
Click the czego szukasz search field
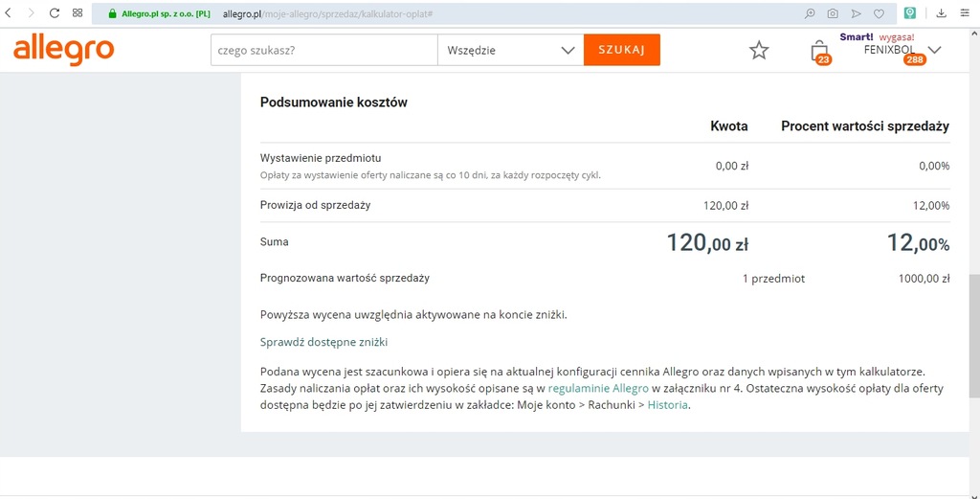323,51
